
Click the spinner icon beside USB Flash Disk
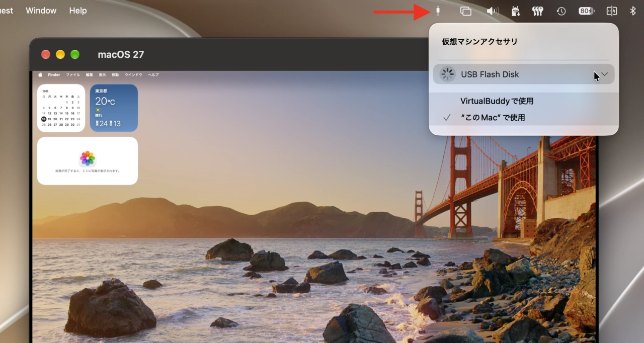pos(447,74)
